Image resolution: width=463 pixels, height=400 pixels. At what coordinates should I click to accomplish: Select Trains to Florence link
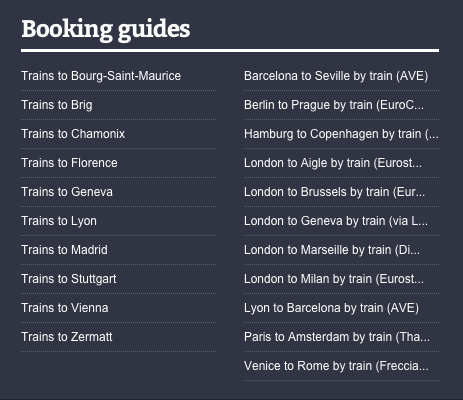pos(69,163)
